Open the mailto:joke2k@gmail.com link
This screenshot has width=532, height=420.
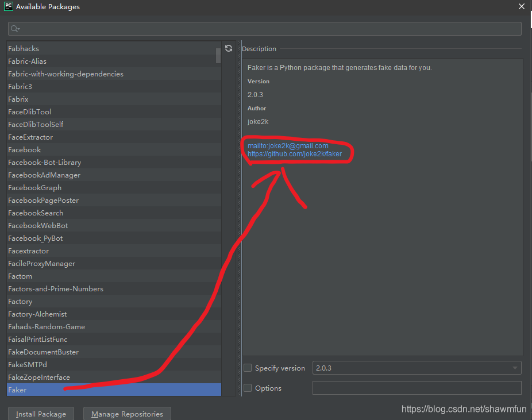click(x=288, y=146)
